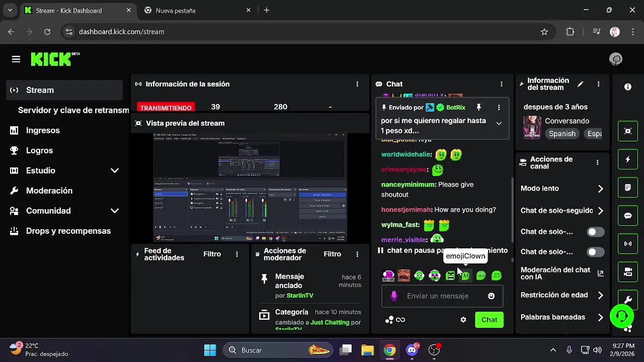The image size is (644, 362).
Task: Expand the pinned message chevron
Action: (499, 123)
